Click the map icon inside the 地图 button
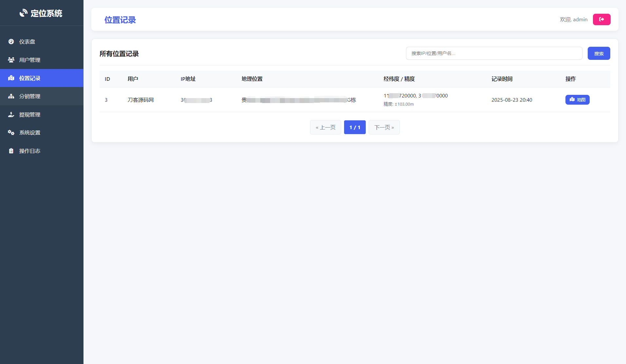Viewport: 626px width, 364px height. pyautogui.click(x=572, y=100)
